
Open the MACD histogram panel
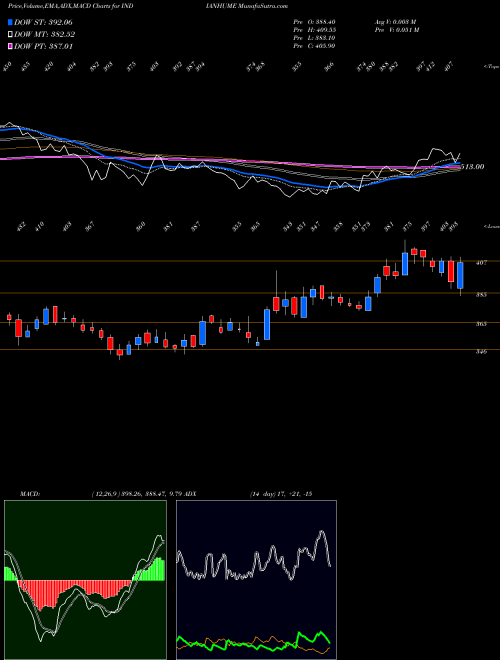pyautogui.click(x=85, y=580)
